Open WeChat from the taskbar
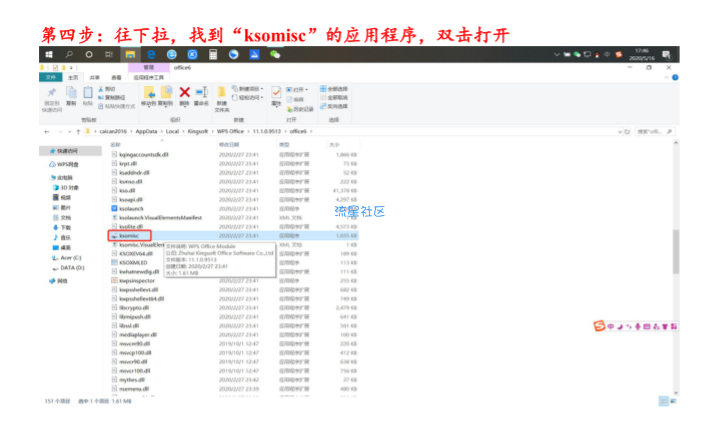 click(275, 55)
